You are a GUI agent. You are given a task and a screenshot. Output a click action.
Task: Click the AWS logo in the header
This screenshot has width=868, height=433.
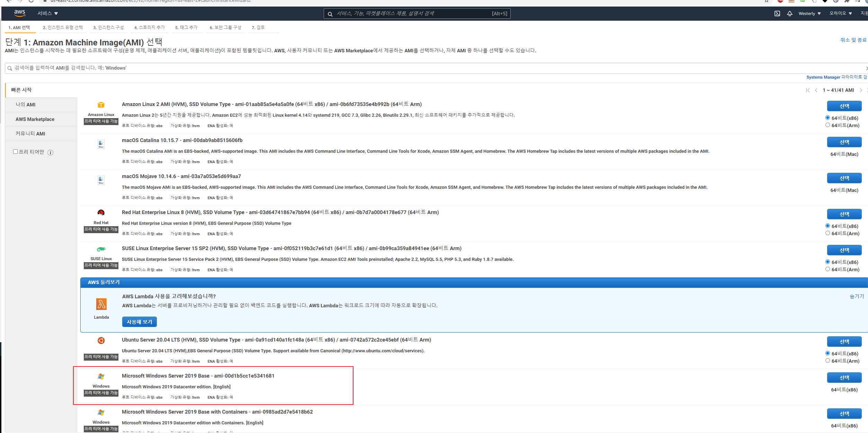[x=20, y=13]
